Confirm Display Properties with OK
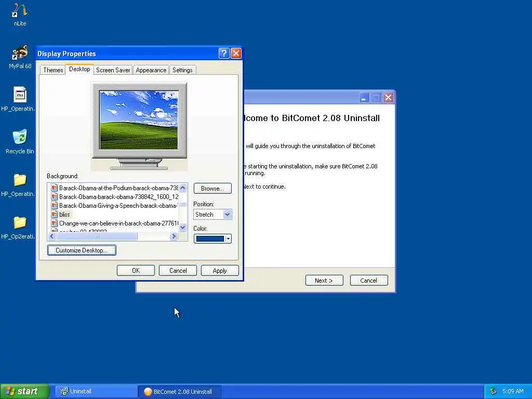Image resolution: width=532 pixels, height=399 pixels. pyautogui.click(x=136, y=270)
